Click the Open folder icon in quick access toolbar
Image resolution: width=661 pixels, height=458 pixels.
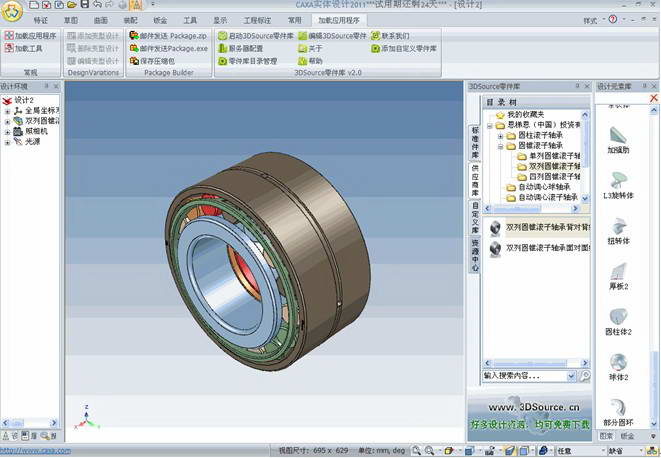click(72, 5)
